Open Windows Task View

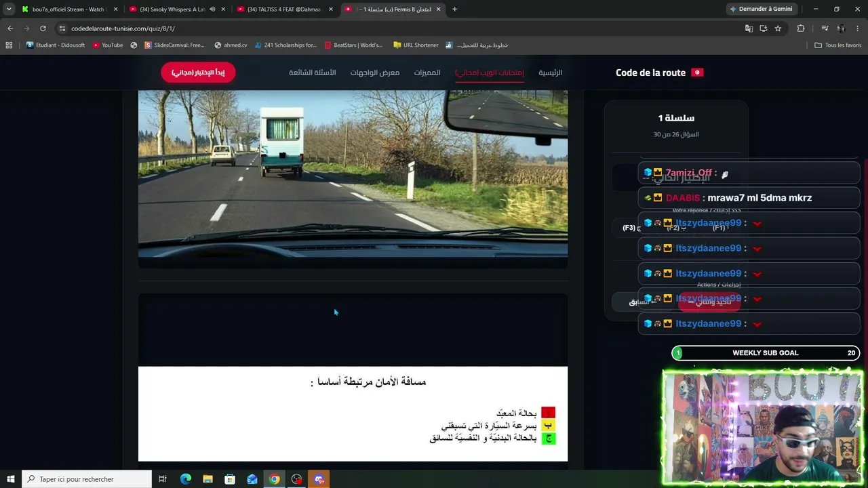tap(163, 479)
